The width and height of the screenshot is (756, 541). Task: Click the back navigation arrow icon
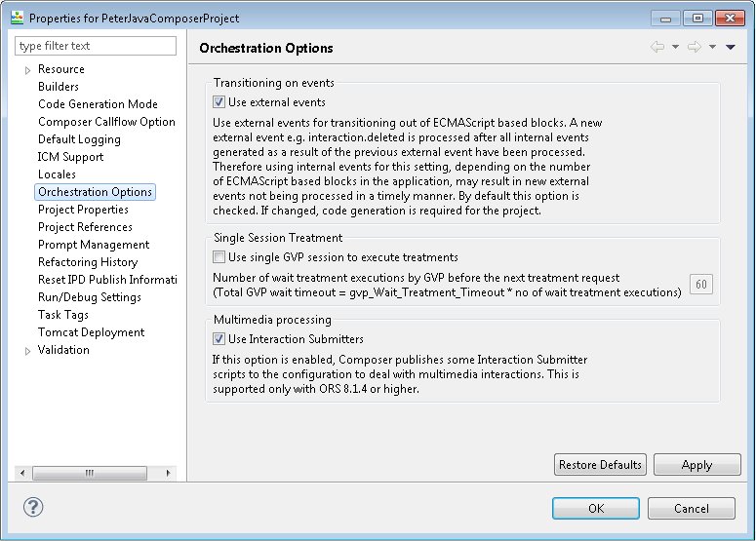tap(657, 47)
